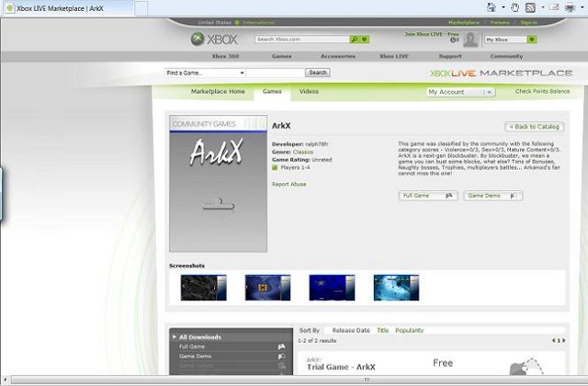Image resolution: width=588 pixels, height=386 pixels.
Task: Open search options arrow beside magnifier
Action: (x=365, y=39)
